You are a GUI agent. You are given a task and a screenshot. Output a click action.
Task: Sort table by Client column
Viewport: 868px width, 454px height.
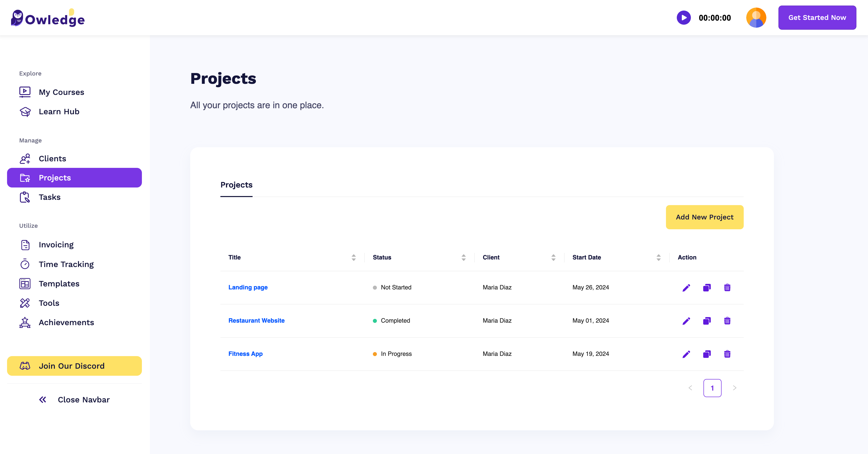(553, 257)
